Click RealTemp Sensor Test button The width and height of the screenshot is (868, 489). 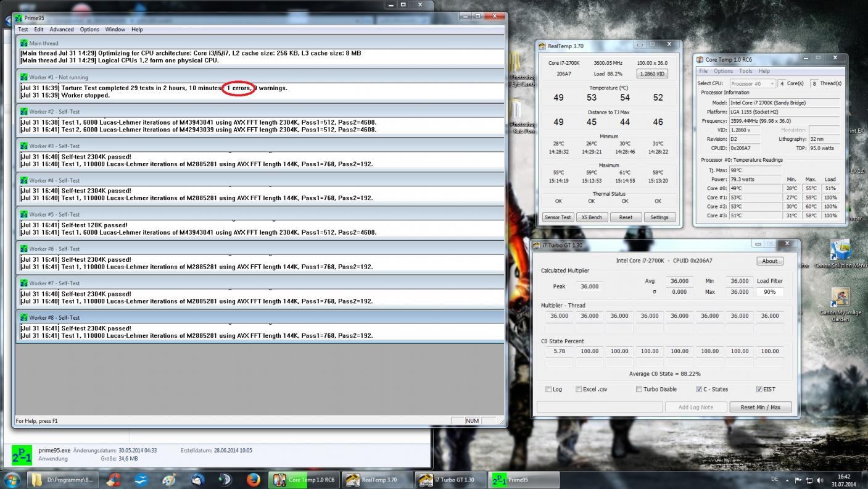tap(558, 217)
